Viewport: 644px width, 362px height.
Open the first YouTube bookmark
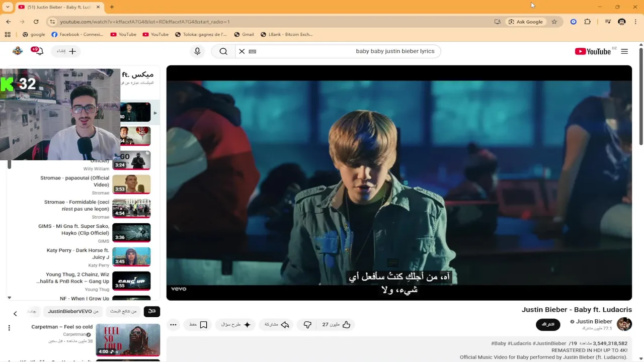point(123,35)
